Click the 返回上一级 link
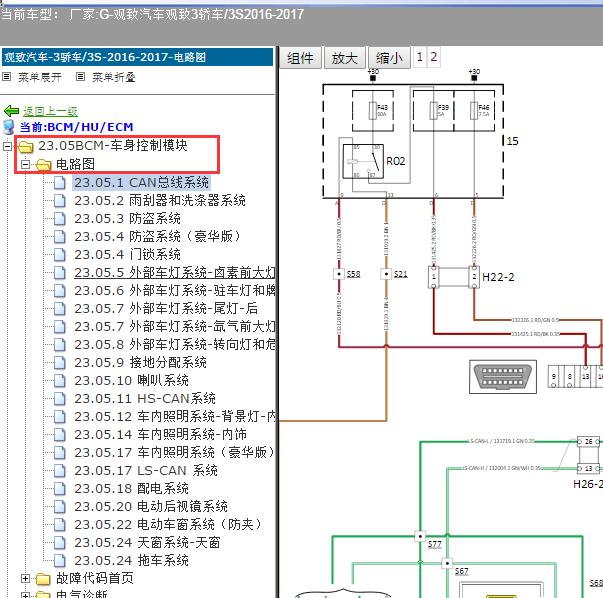This screenshot has height=598, width=603. (50, 111)
